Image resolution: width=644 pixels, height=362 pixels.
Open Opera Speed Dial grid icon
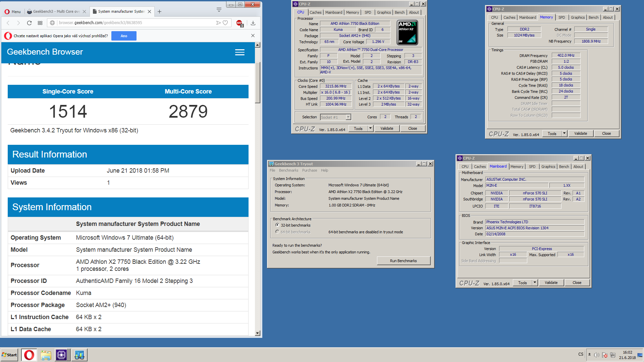(x=40, y=23)
